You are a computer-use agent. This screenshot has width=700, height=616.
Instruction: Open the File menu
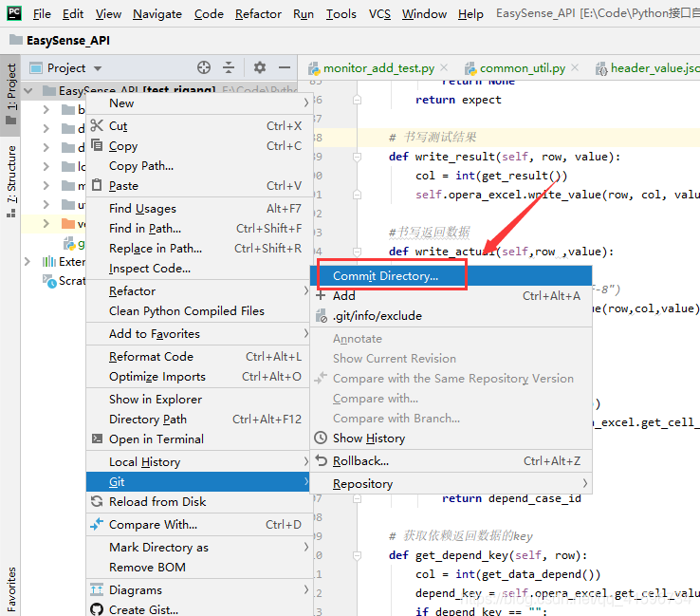click(x=42, y=14)
